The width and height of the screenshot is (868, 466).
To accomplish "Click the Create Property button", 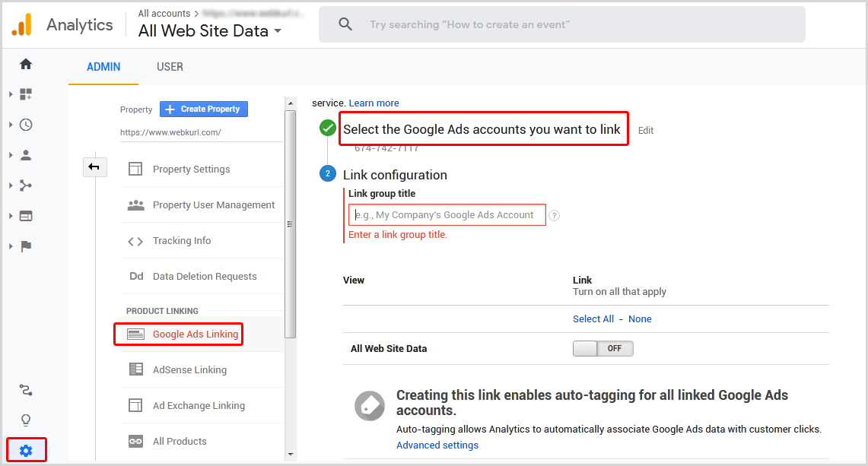I will tap(204, 109).
